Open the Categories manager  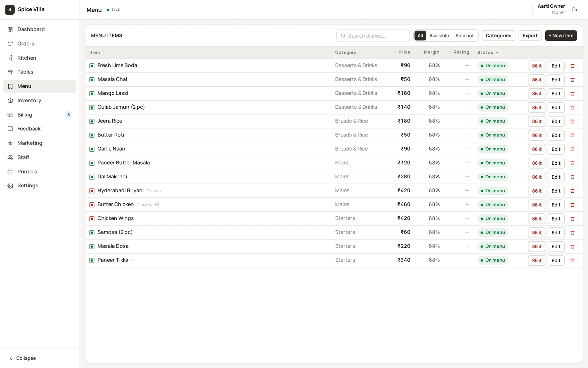click(498, 35)
